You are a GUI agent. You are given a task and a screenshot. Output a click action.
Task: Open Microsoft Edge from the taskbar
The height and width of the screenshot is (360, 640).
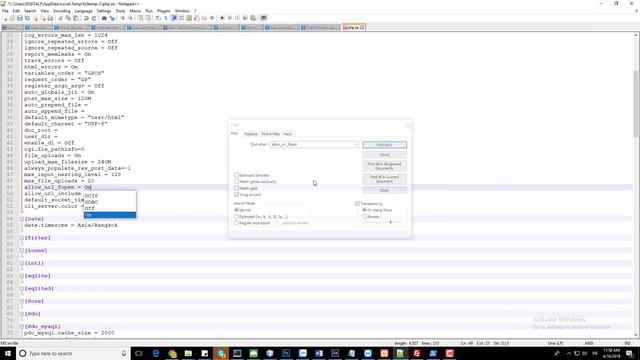(x=156, y=353)
